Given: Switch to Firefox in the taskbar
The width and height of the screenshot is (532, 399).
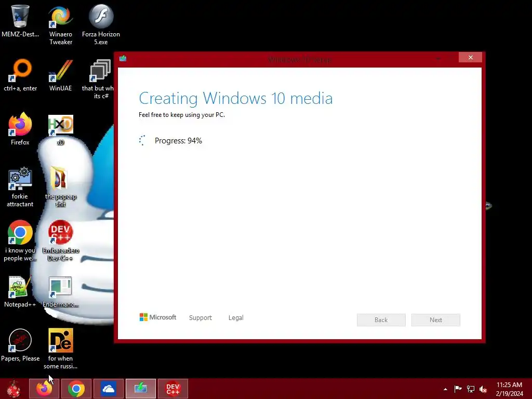Looking at the screenshot, I should (x=44, y=389).
